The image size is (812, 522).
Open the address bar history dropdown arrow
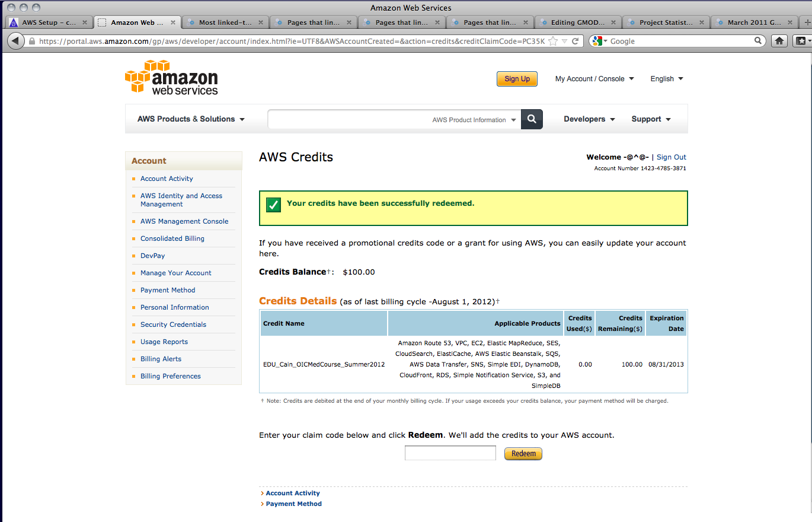click(x=564, y=41)
